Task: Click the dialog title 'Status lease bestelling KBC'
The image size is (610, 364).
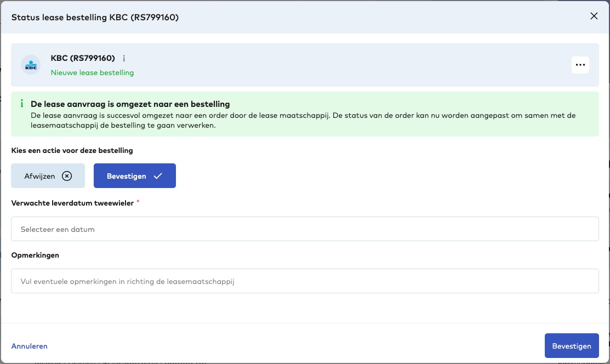Action: [95, 18]
